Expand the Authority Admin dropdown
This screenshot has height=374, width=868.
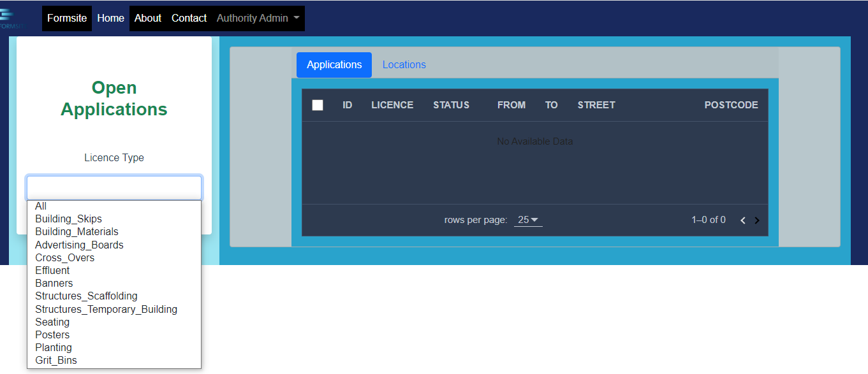(x=257, y=18)
